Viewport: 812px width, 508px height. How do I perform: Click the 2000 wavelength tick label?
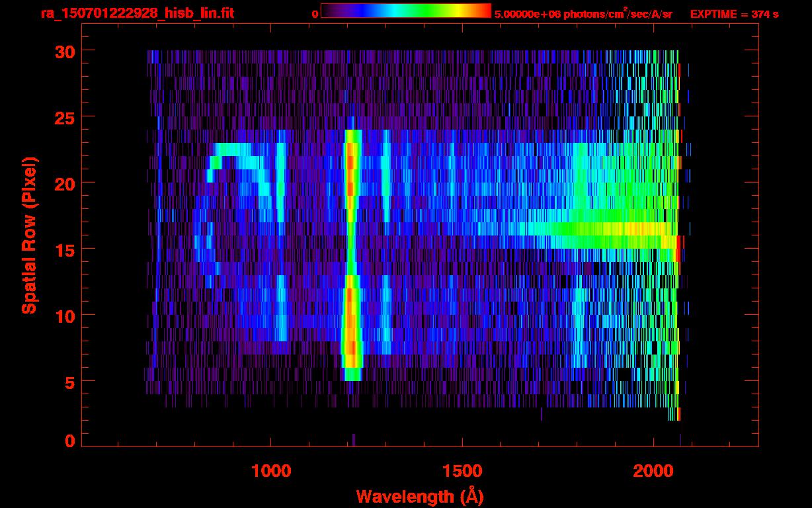[x=652, y=470]
